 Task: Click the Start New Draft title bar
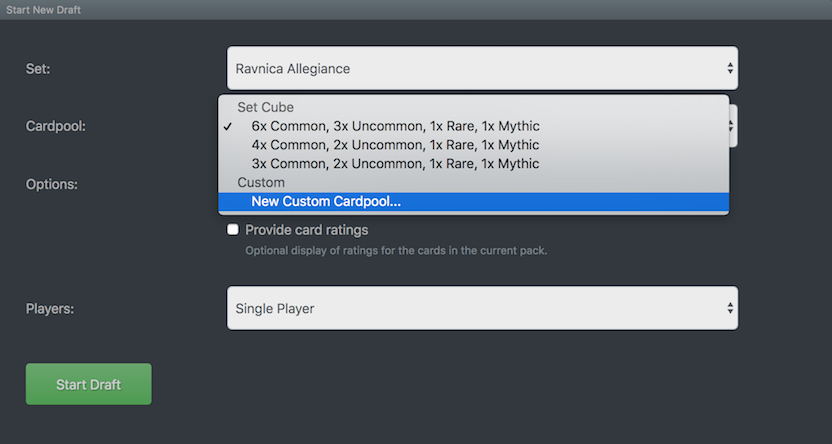[x=43, y=9]
